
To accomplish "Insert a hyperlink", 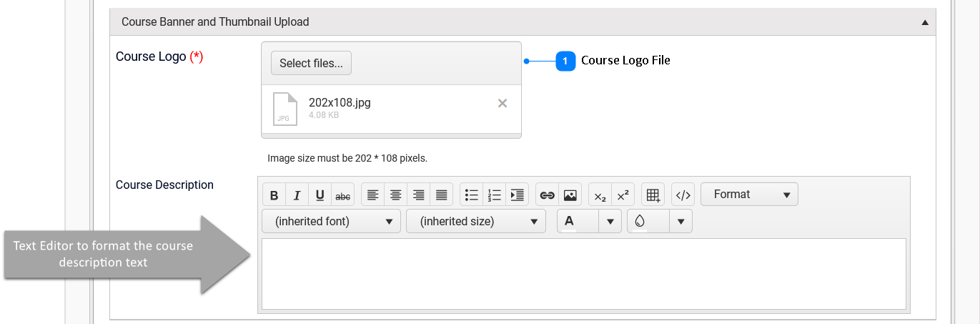I will click(547, 195).
